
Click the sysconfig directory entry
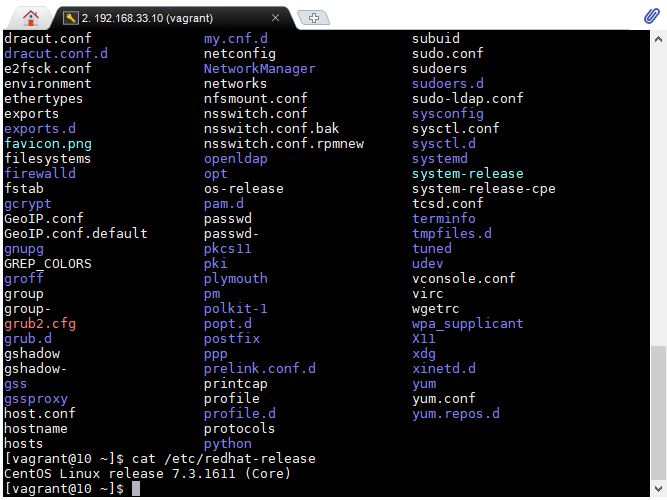(x=448, y=114)
